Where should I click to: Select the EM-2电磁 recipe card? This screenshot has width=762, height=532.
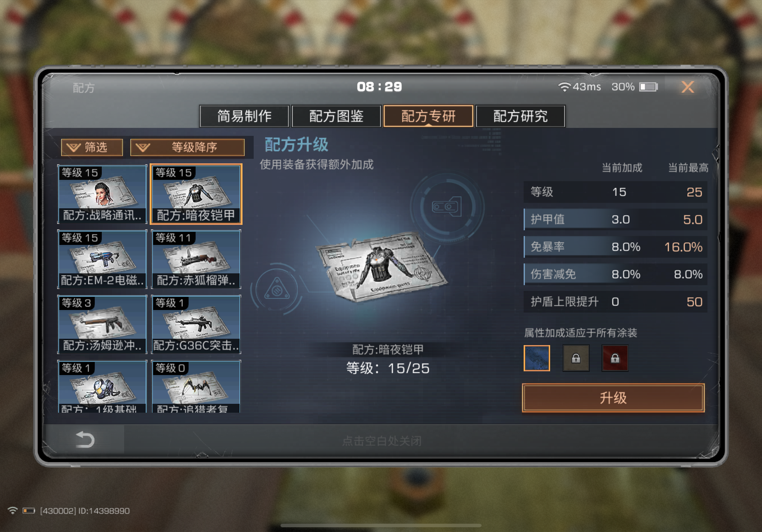pos(102,259)
